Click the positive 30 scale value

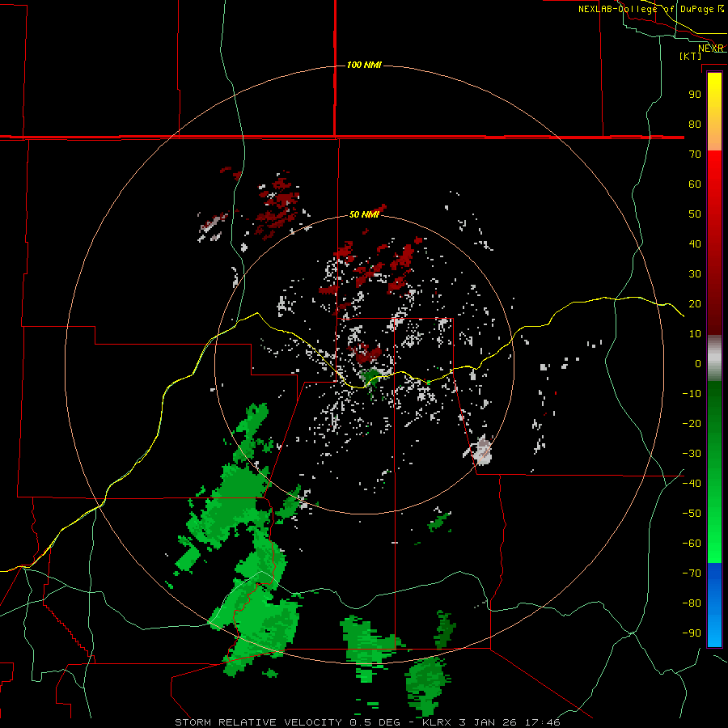tap(695, 274)
